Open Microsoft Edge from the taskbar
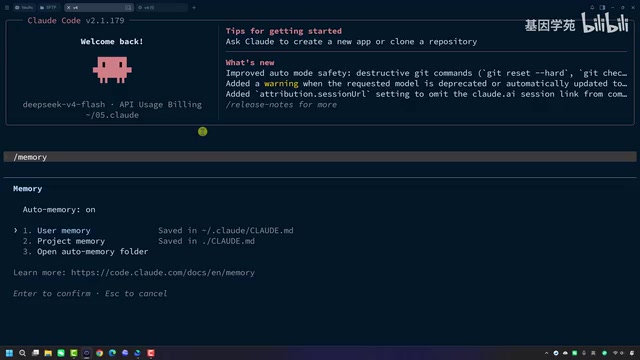Screen dimensions: 640x360 tap(112, 353)
